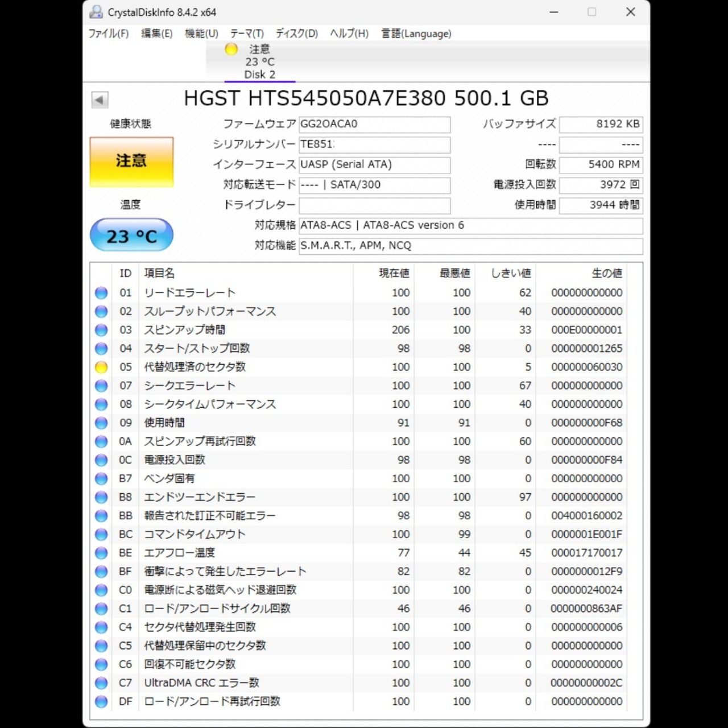Click the yellow 注意 health status button
This screenshot has width=728, height=728.
(131, 162)
